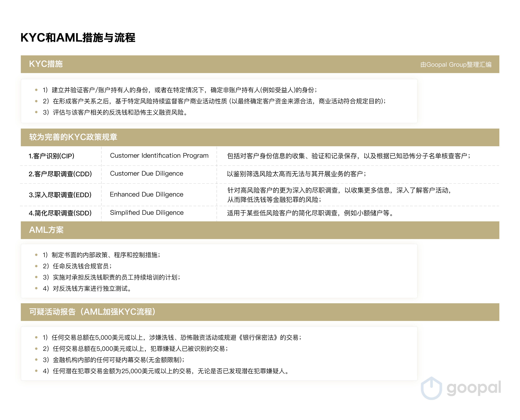This screenshot has height=420, width=520.
Task: Click cell '2.客户尽职调查(CDD)'
Action: (x=60, y=174)
